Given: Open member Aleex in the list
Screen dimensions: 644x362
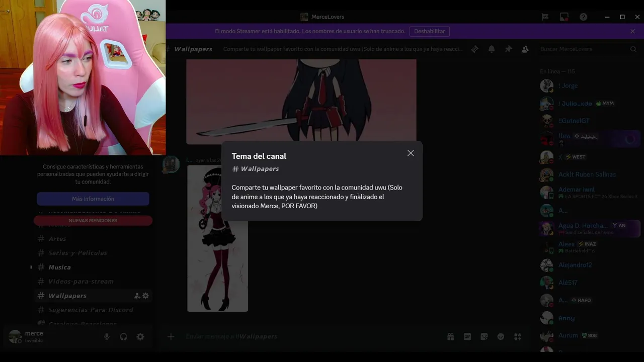Looking at the screenshot, I should [x=589, y=246].
